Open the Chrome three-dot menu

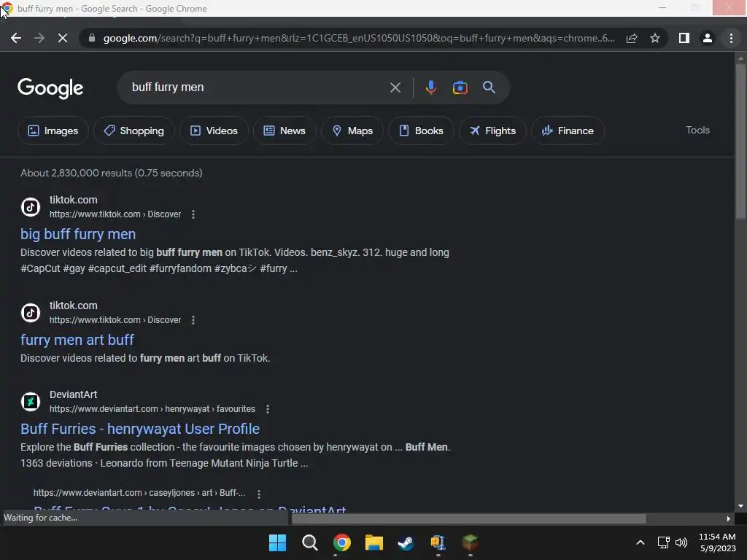[x=731, y=38]
